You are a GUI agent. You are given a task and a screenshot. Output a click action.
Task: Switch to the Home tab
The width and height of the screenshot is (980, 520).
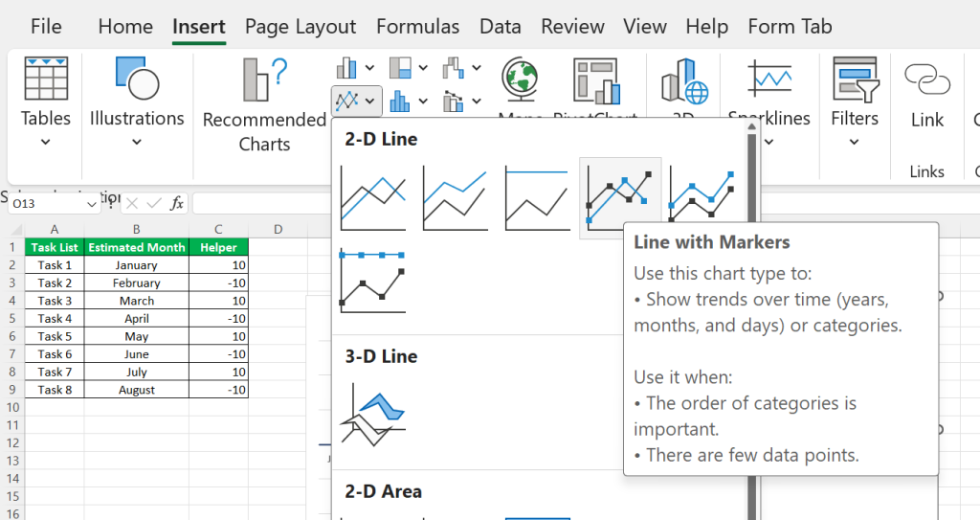[x=125, y=26]
